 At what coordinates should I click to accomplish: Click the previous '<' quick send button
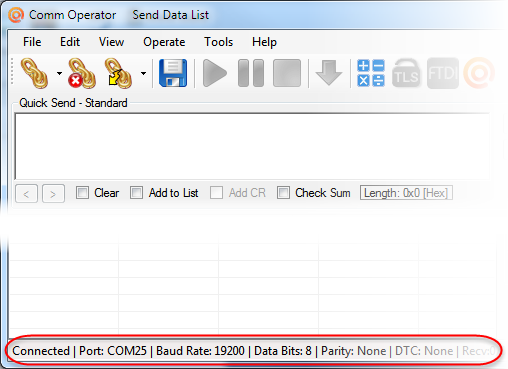click(x=27, y=193)
